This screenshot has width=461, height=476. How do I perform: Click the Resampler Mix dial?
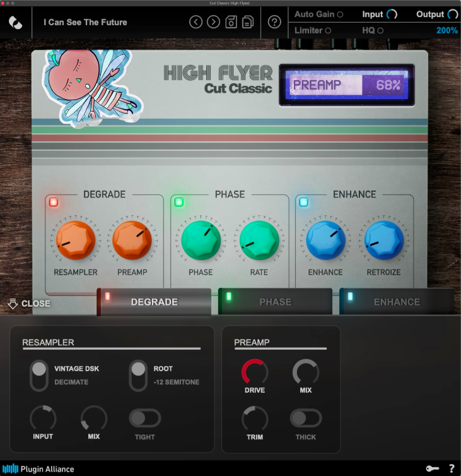point(94,419)
